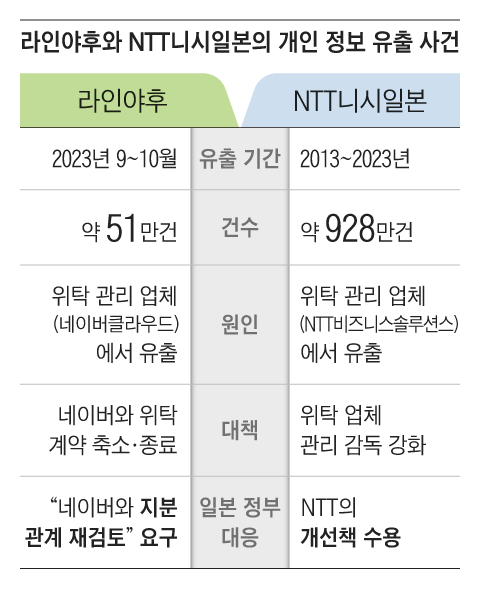The width and height of the screenshot is (480, 589).
Task: Click '에서 유출' in the NTT column
Action: point(341,353)
